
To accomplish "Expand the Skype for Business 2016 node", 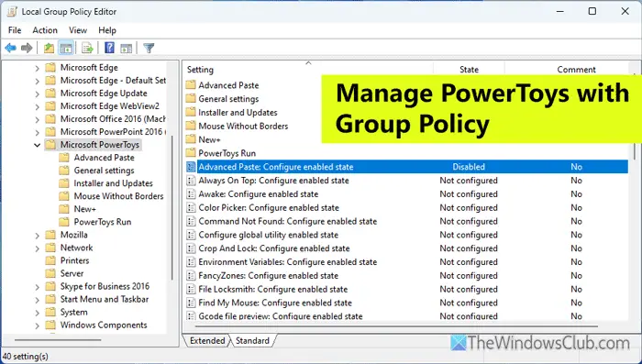I will 38,287.
